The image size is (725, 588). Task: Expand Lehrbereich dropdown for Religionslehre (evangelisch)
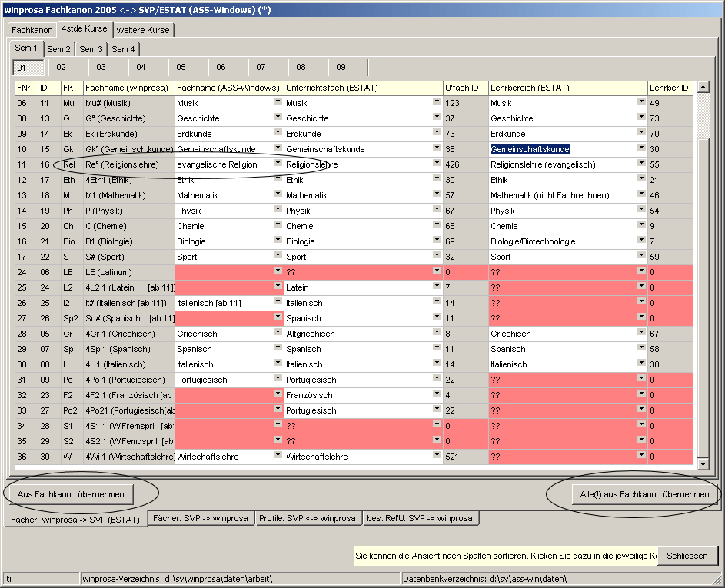pyautogui.click(x=640, y=164)
